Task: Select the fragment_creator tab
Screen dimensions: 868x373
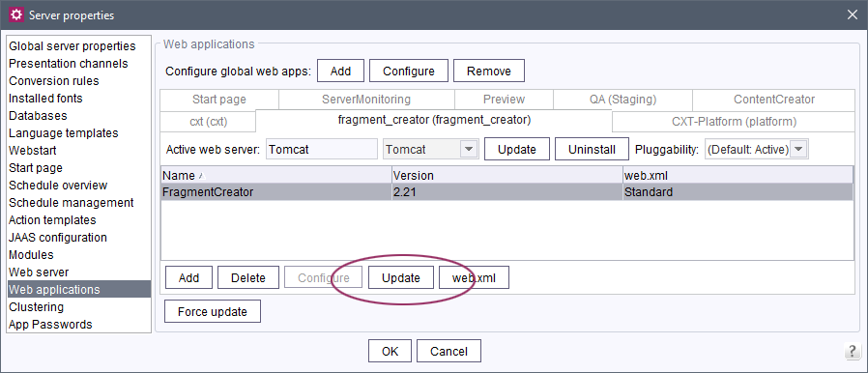Action: point(434,120)
